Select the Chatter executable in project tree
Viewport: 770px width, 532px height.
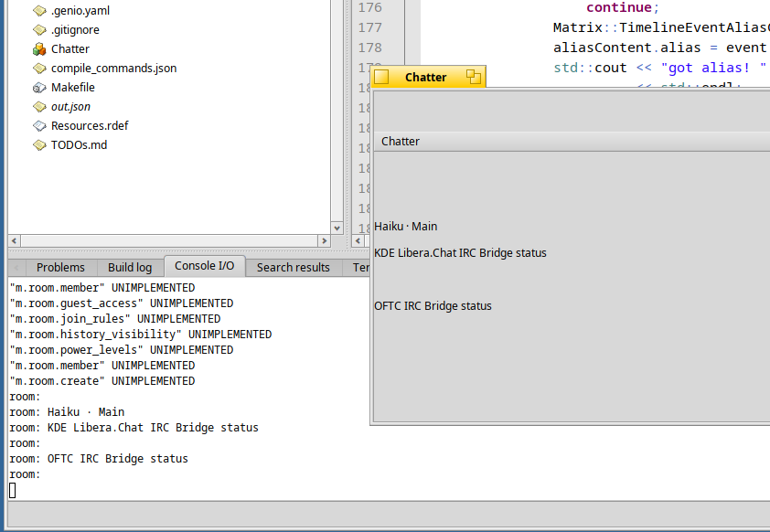point(70,49)
